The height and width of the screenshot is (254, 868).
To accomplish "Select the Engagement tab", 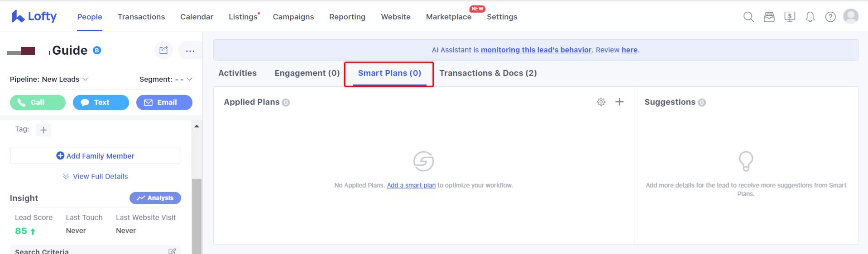I will tap(307, 73).
